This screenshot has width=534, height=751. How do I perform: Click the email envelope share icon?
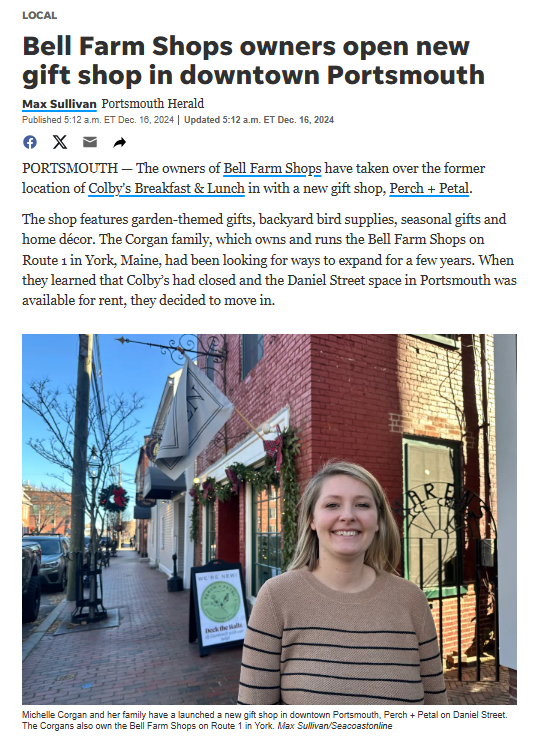pos(90,142)
